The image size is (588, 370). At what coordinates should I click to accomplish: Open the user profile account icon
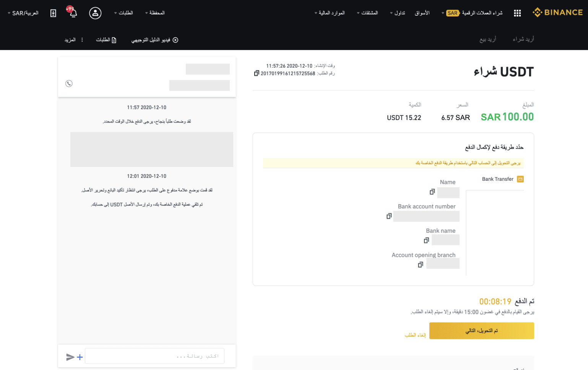click(95, 13)
